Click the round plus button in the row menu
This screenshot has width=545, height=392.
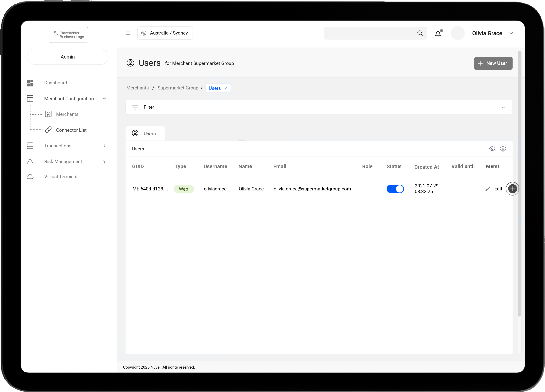coord(513,189)
